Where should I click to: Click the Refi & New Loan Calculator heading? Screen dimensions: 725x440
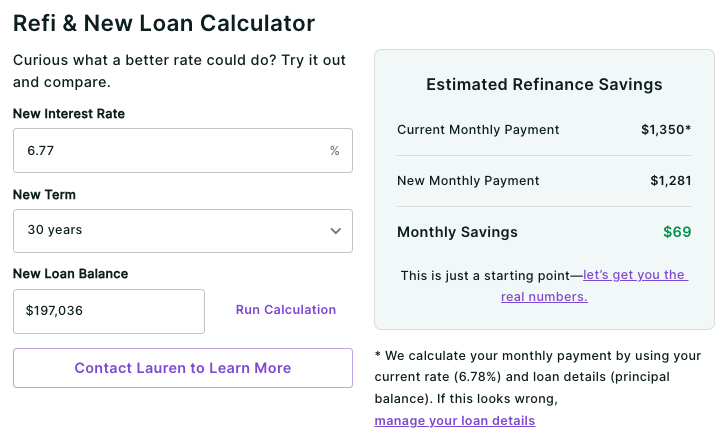(x=164, y=22)
